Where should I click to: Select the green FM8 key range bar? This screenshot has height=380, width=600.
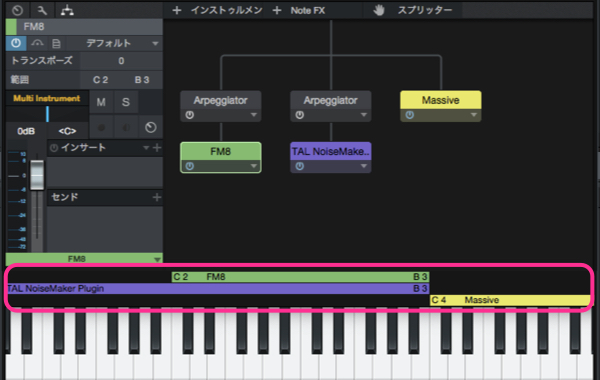tap(300, 277)
